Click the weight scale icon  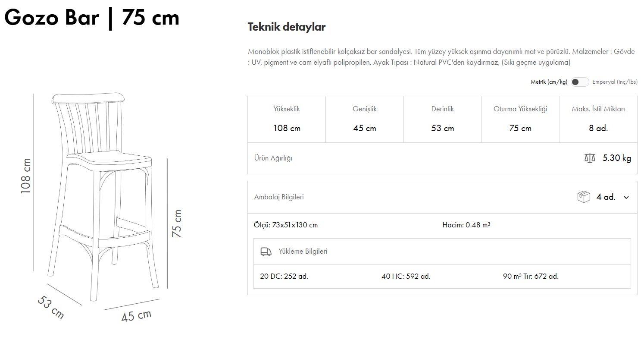tap(589, 158)
